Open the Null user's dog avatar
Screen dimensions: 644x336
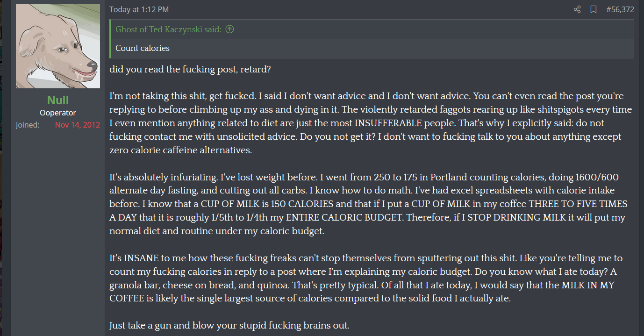click(58, 46)
